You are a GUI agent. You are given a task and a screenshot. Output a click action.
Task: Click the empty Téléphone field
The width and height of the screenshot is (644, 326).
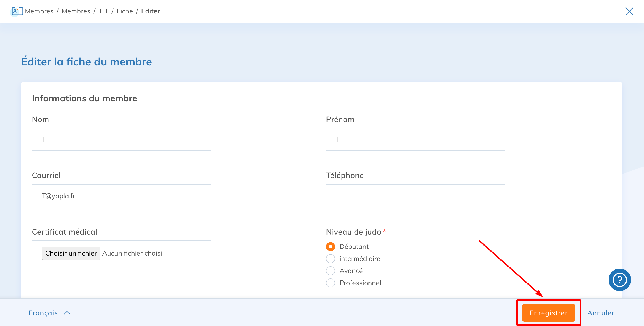[415, 196]
